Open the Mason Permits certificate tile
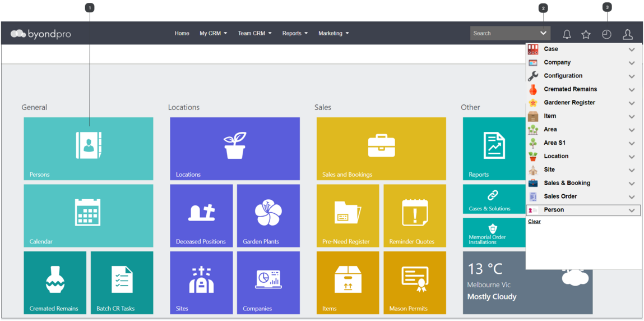644x321 pixels. 415,283
